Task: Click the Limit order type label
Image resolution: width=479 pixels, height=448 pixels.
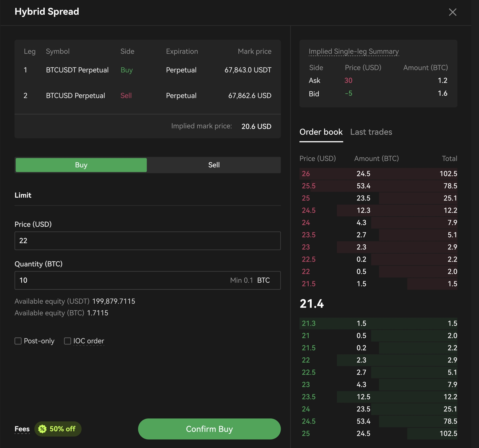Action: [x=23, y=195]
